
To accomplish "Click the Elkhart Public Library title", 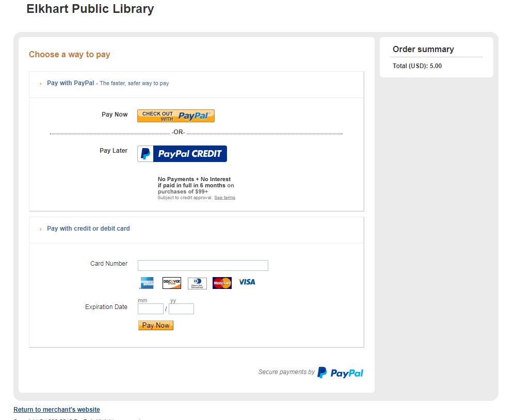I will coord(90,9).
